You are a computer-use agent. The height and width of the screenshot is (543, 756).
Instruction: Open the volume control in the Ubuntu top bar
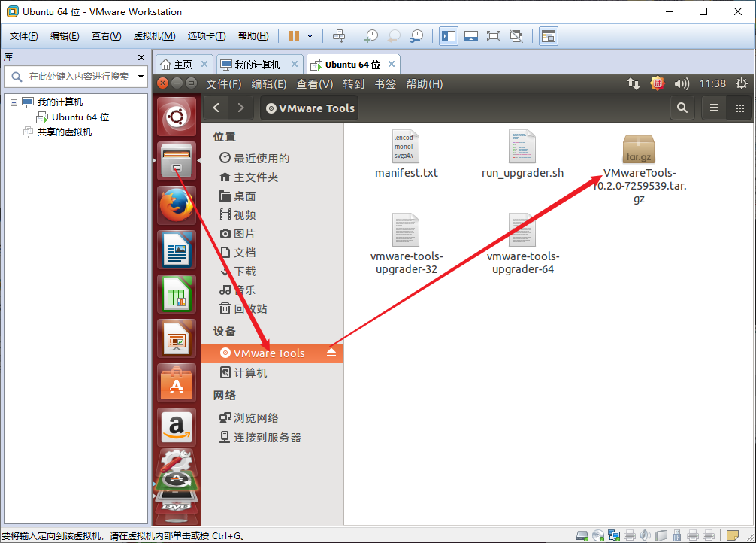point(682,83)
